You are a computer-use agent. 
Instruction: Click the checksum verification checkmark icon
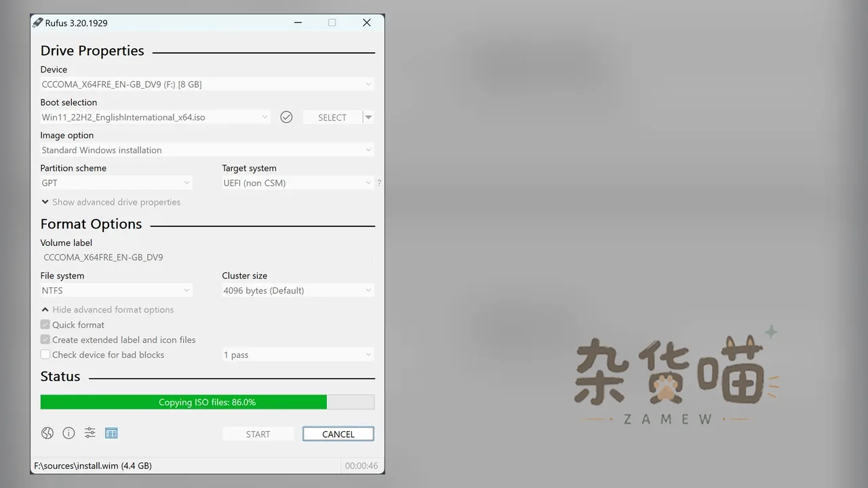pos(286,117)
